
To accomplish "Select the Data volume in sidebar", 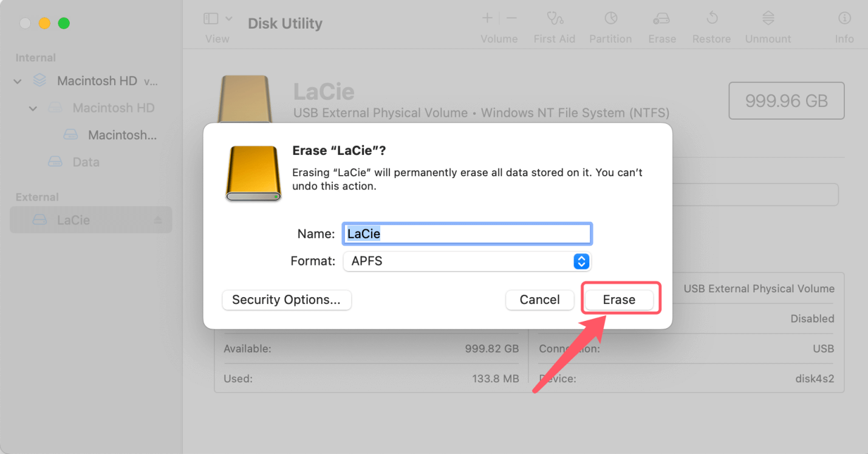I will pyautogui.click(x=86, y=162).
